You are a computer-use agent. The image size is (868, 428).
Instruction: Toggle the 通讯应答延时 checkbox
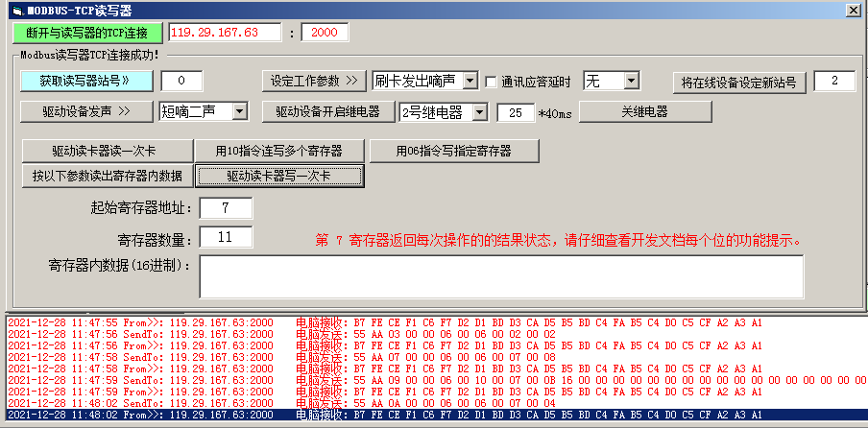click(x=492, y=82)
